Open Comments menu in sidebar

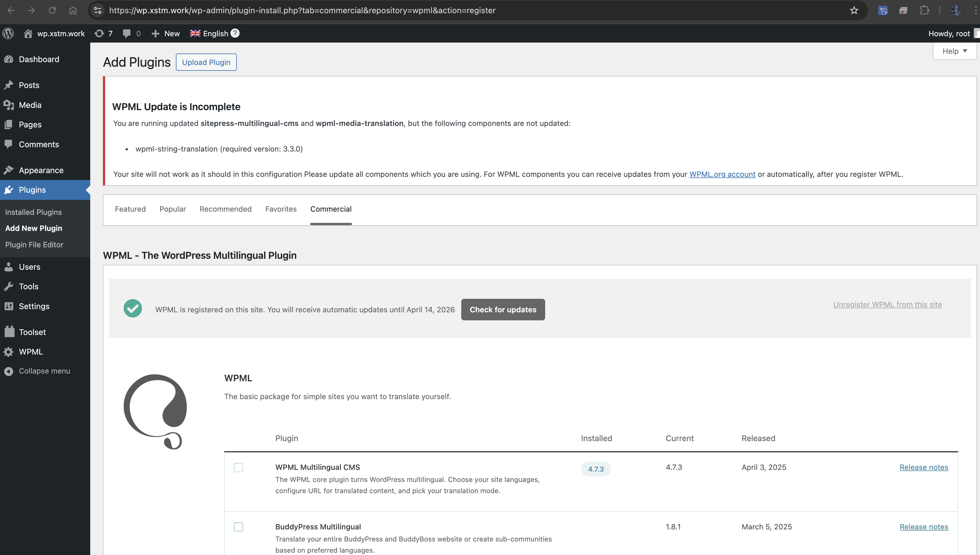45,144
